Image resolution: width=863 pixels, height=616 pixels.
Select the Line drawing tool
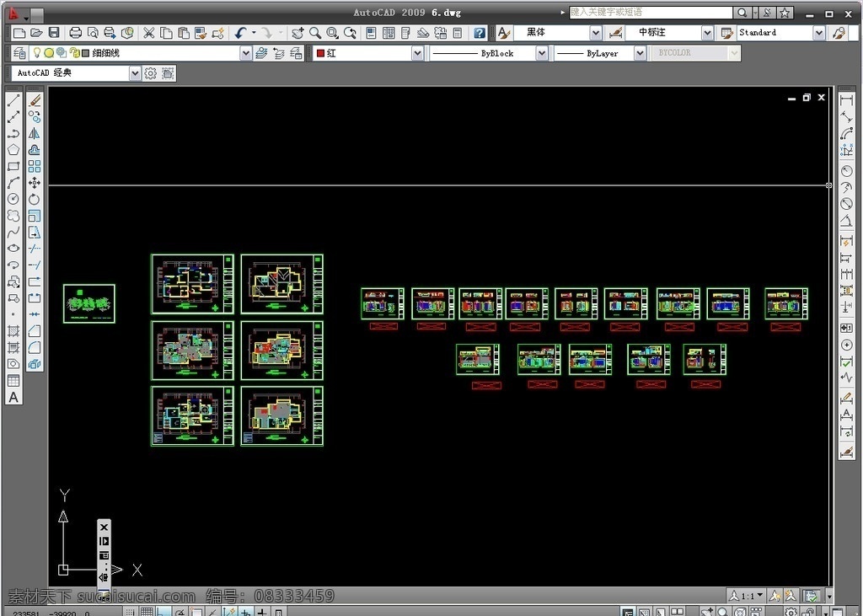coord(13,99)
